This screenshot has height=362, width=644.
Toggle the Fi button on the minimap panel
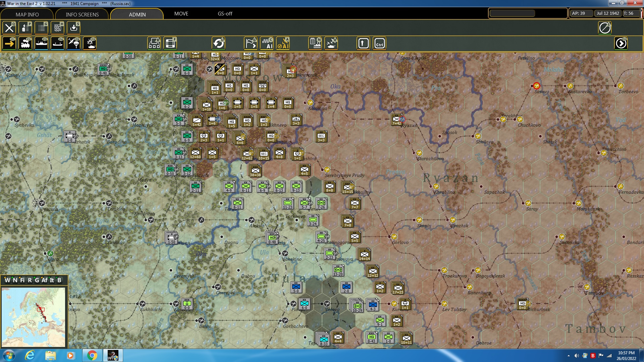point(22,280)
